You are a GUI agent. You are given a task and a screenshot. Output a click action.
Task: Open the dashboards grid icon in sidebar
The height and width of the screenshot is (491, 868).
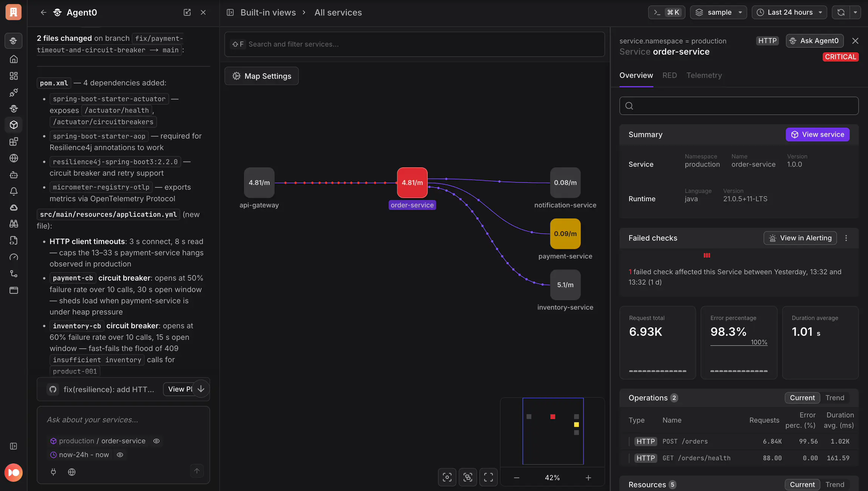[14, 76]
